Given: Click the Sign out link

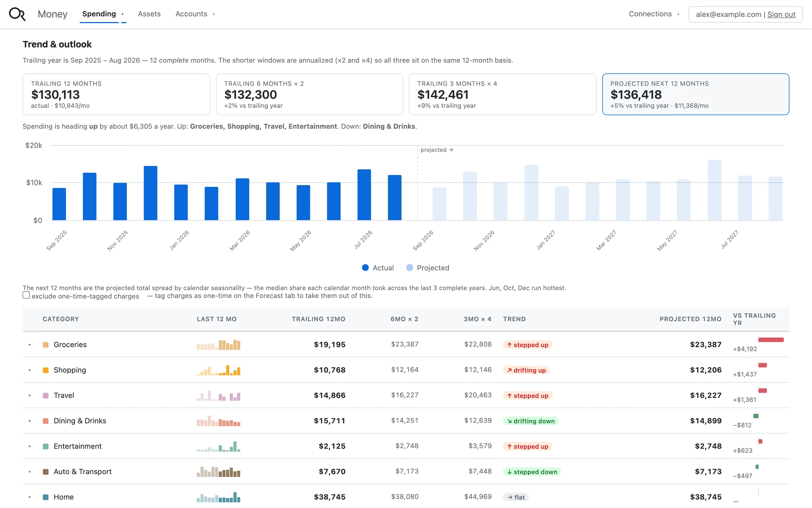Looking at the screenshot, I should pyautogui.click(x=781, y=14).
